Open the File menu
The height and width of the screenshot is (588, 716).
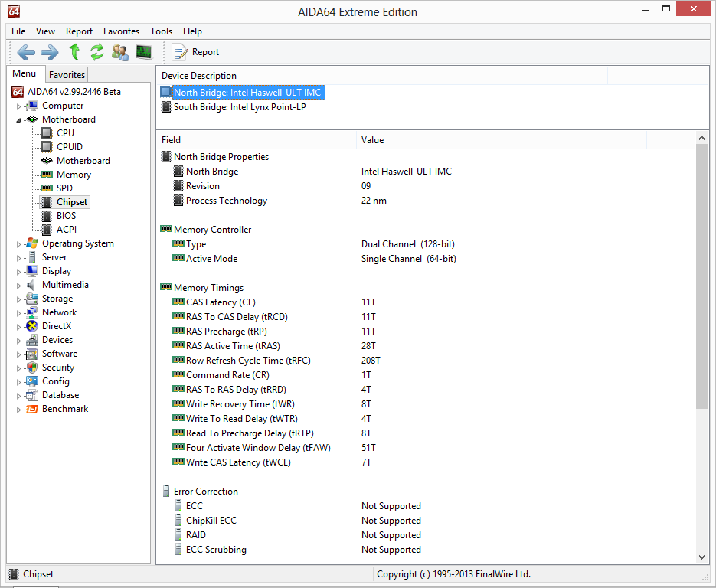coord(18,31)
